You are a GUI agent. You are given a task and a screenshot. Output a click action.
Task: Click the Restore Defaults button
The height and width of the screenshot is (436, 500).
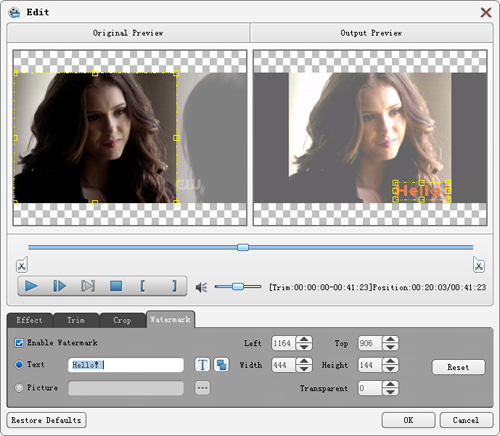click(46, 420)
